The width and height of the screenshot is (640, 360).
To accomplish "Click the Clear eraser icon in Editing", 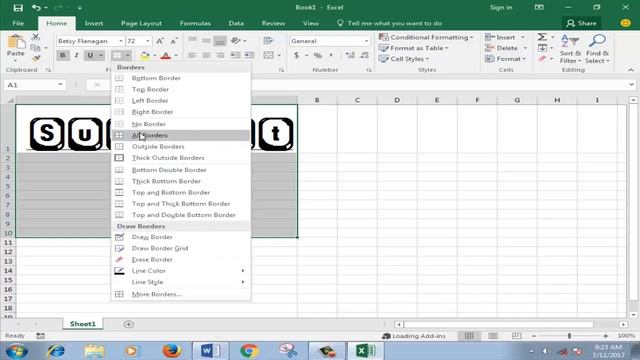I will 542,59.
